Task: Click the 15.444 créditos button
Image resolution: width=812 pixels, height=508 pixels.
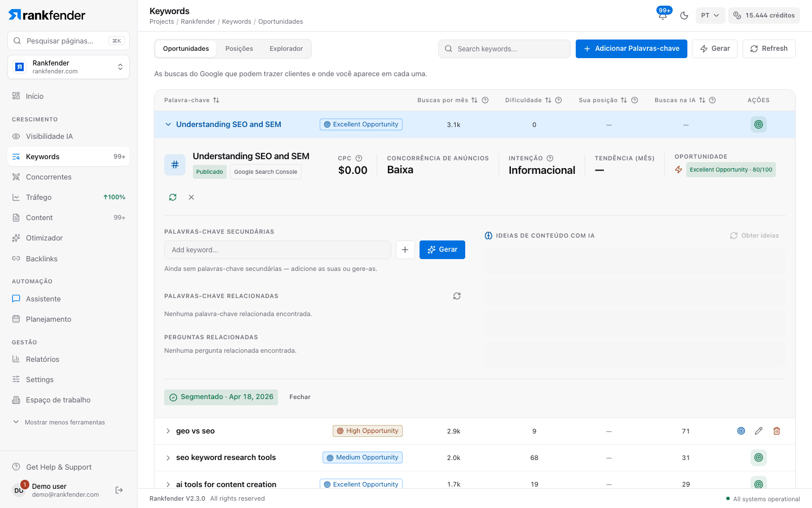Action: click(x=764, y=15)
